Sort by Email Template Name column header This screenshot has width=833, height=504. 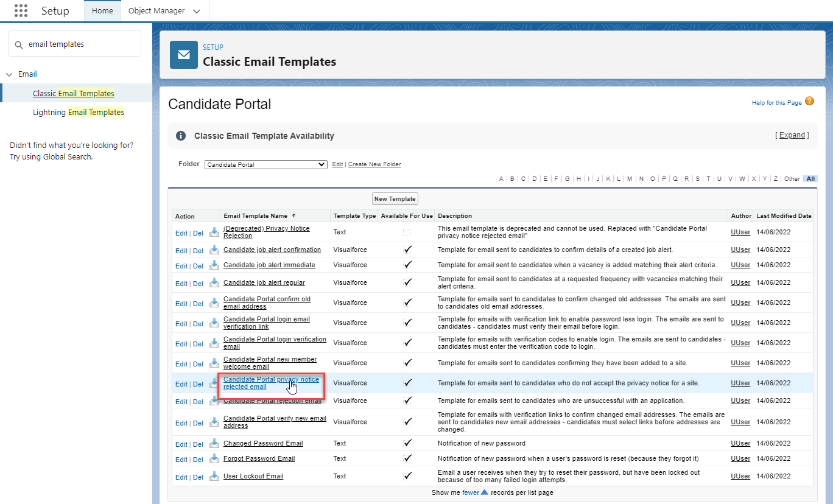(x=255, y=216)
